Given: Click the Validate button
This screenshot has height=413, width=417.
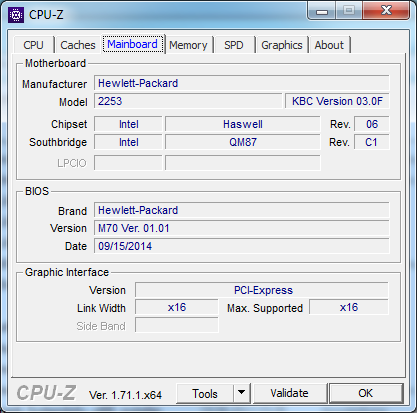Looking at the screenshot, I should (289, 393).
